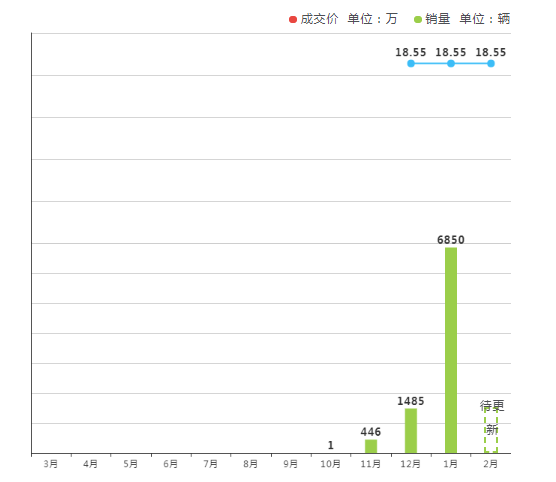Click the 8月 axis label
The image size is (556, 482).
[x=251, y=464]
